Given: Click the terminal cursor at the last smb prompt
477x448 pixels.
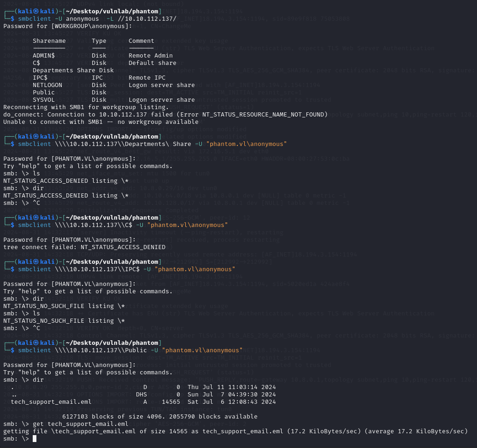Looking at the screenshot, I should tap(35, 439).
